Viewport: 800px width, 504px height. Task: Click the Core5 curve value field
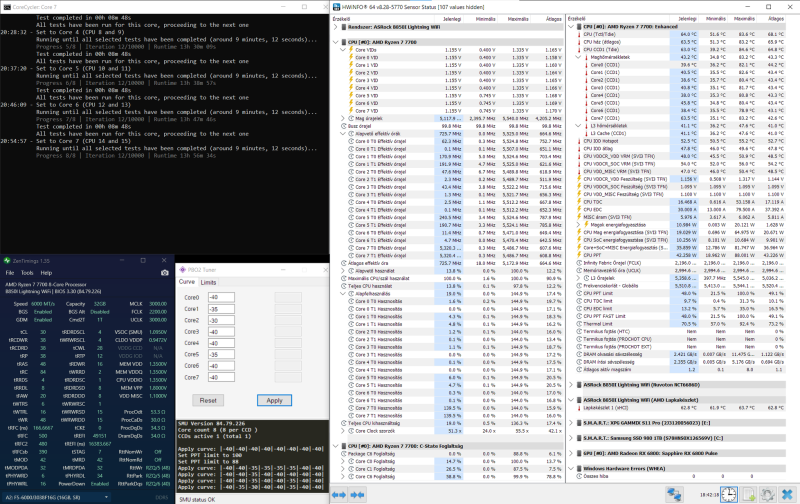click(x=221, y=355)
